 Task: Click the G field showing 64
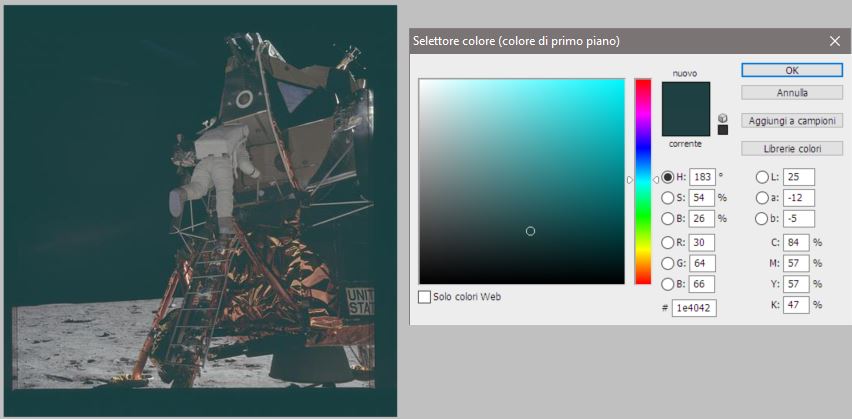click(702, 263)
